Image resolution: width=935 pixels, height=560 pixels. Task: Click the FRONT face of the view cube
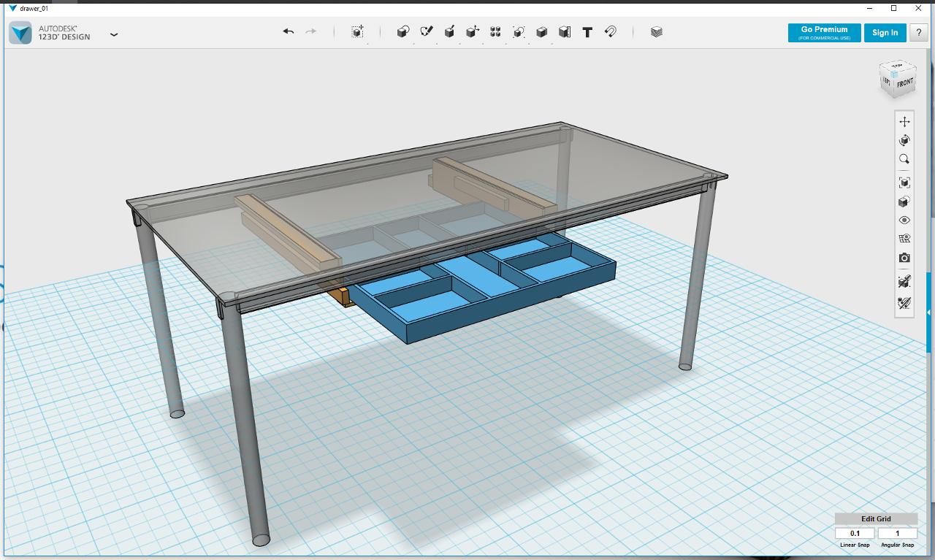(904, 83)
